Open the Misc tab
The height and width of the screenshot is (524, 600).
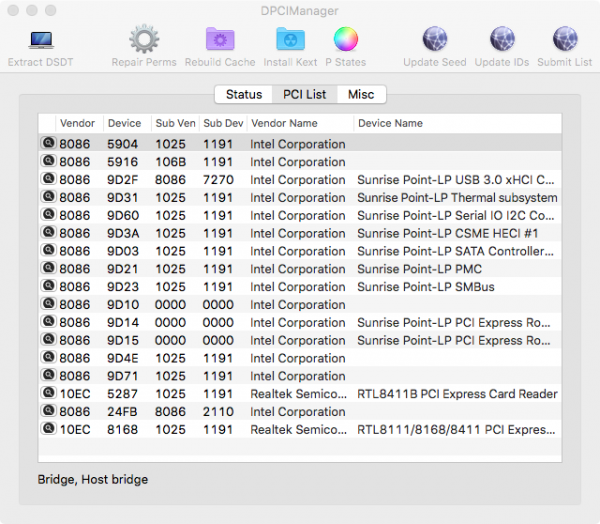[361, 95]
